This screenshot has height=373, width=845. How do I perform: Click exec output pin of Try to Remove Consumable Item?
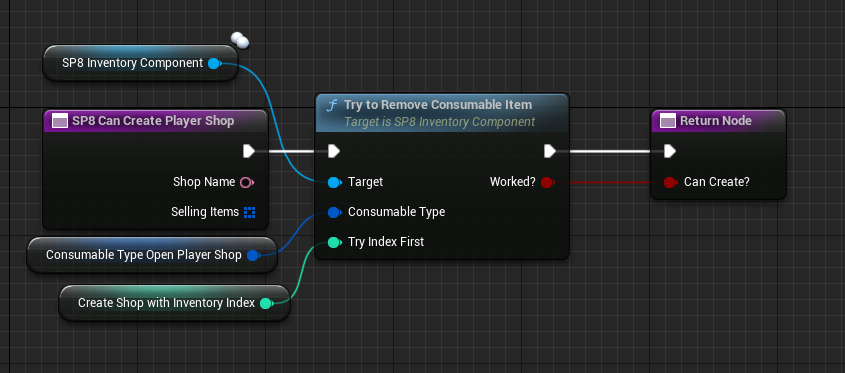[x=549, y=151]
